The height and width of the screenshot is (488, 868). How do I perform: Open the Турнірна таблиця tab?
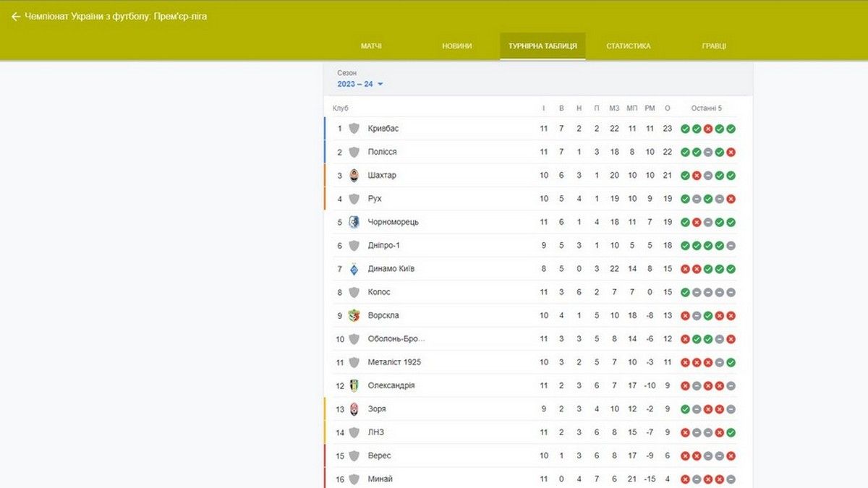pos(542,46)
